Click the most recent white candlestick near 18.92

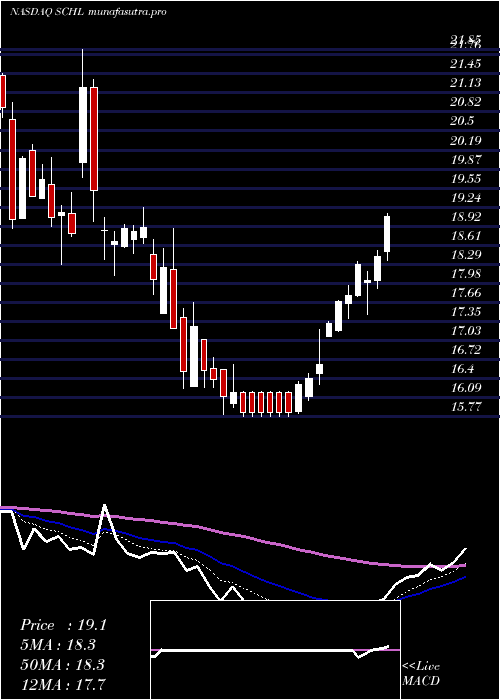pos(387,234)
